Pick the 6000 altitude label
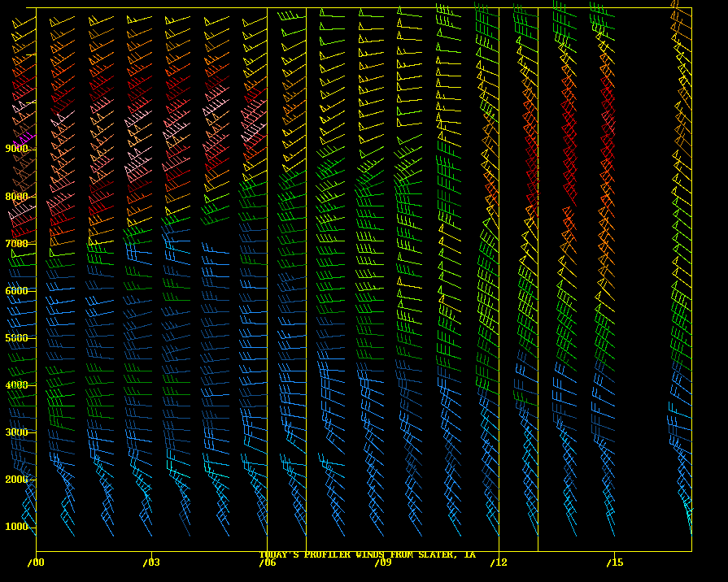Screen dimensions: 728x582 (16, 290)
